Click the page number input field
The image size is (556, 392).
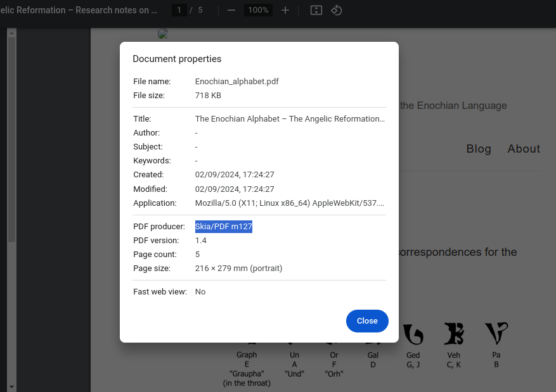click(179, 10)
